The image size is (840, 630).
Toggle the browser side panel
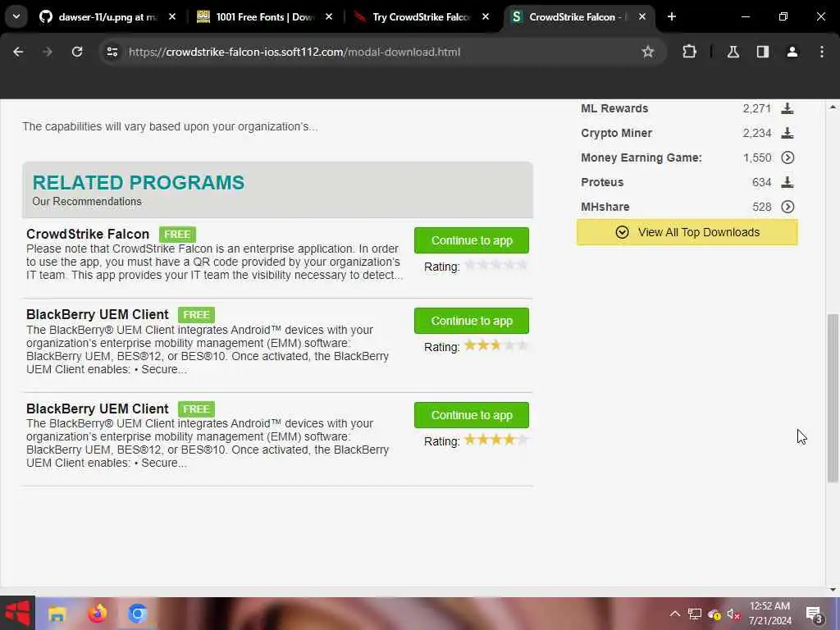pos(763,52)
